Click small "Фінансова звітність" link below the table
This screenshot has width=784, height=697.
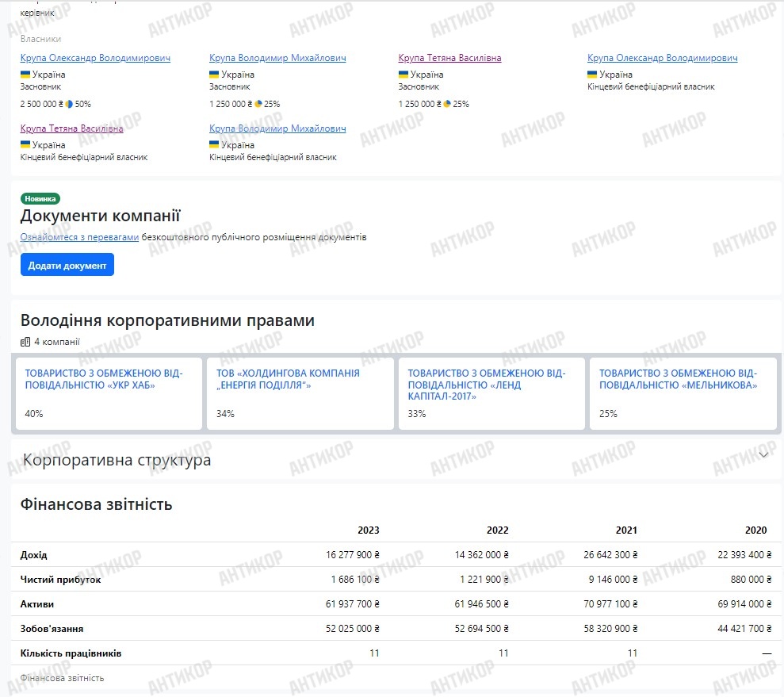(x=62, y=678)
